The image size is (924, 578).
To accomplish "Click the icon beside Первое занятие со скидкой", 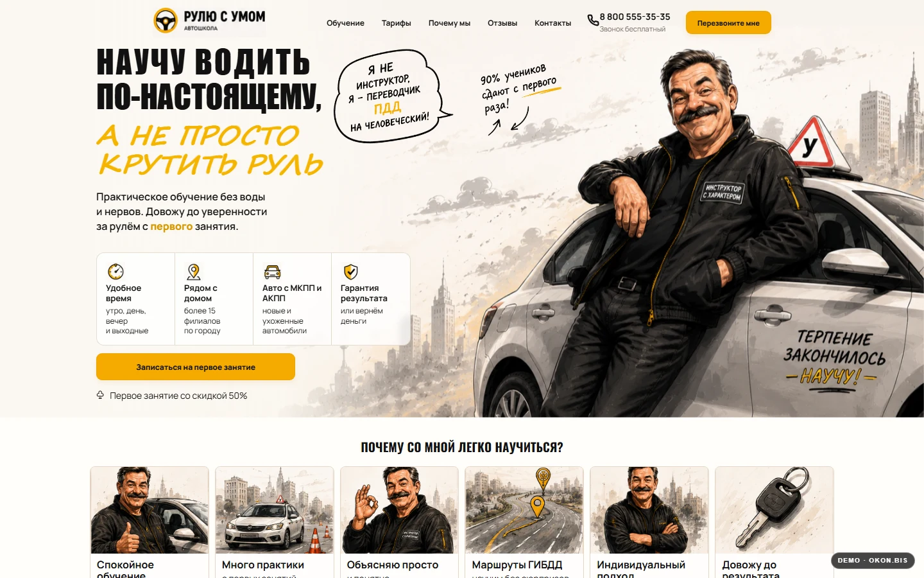I will click(100, 395).
